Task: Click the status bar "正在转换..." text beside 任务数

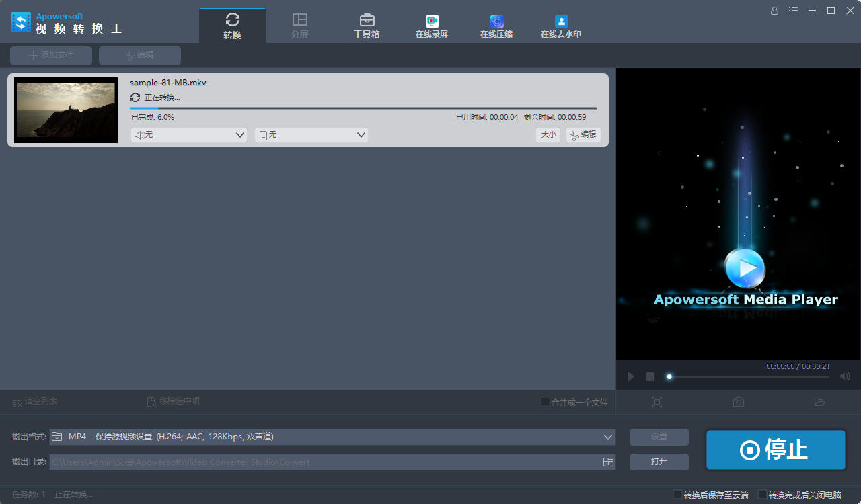Action: (74, 495)
